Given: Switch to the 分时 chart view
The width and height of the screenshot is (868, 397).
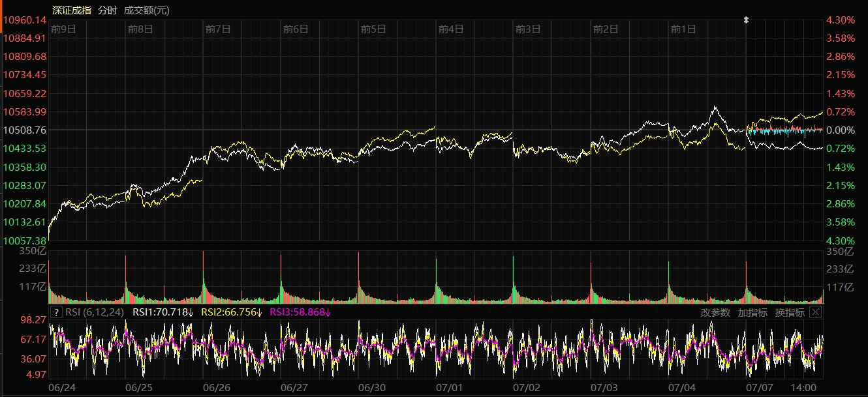Looking at the screenshot, I should point(108,10).
